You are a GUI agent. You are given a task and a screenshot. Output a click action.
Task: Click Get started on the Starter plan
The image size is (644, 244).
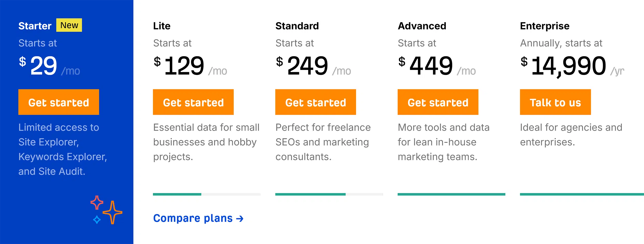[x=58, y=102]
